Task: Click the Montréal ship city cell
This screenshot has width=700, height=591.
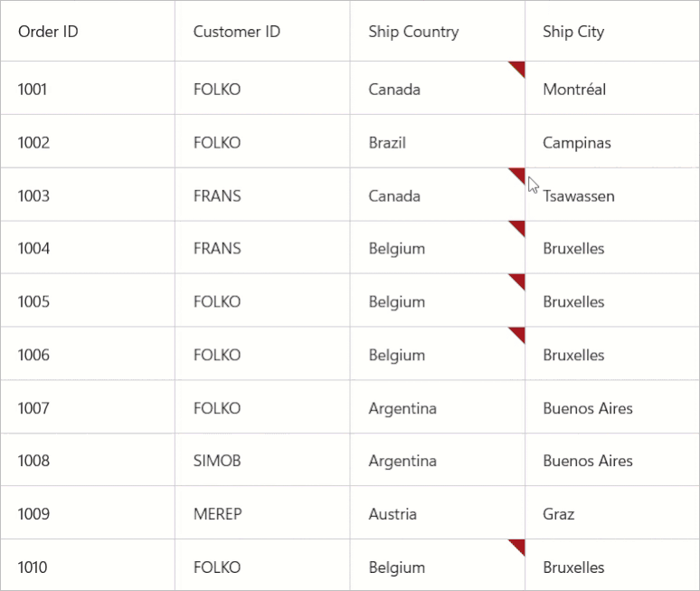Action: 574,90
